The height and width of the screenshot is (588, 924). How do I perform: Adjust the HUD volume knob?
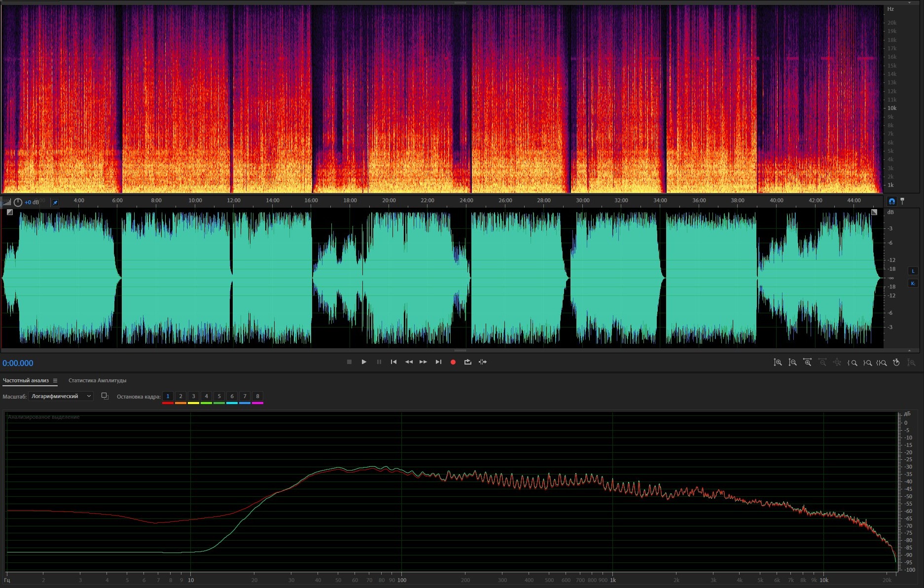[x=18, y=202]
